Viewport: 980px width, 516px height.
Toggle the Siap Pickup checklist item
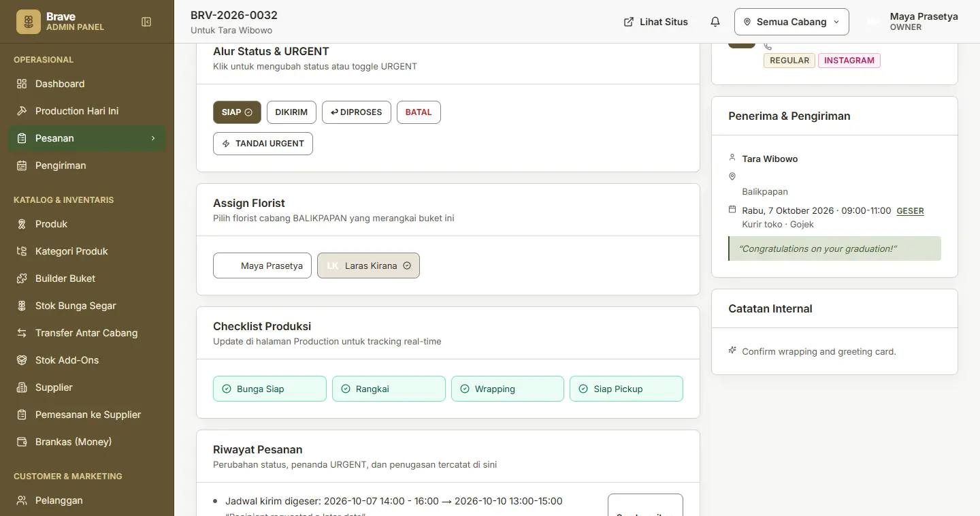[x=626, y=389]
